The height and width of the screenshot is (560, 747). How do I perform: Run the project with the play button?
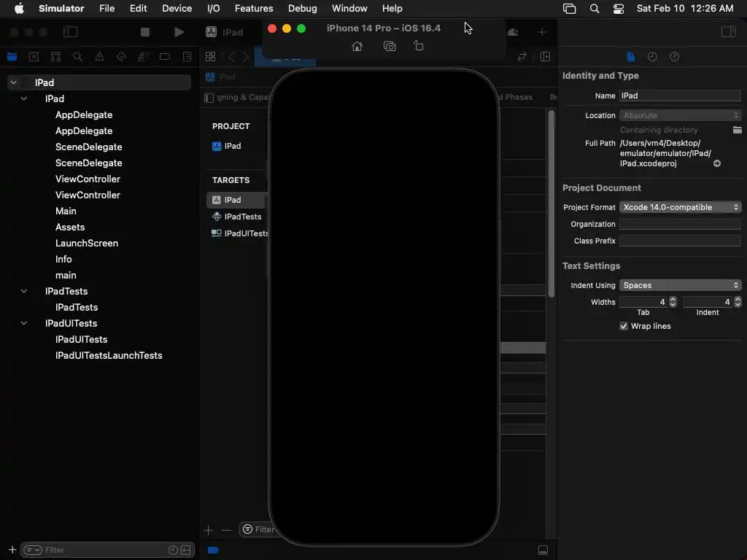click(x=179, y=32)
